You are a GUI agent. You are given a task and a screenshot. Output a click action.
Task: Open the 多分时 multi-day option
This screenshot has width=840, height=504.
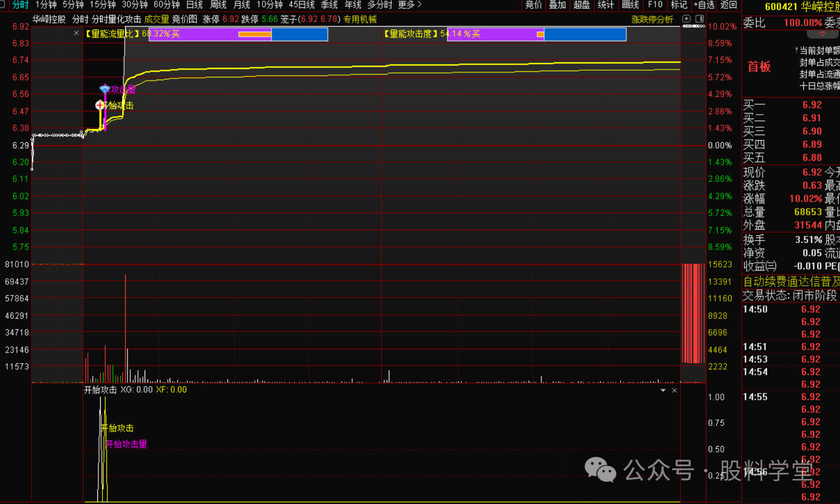pos(379,5)
